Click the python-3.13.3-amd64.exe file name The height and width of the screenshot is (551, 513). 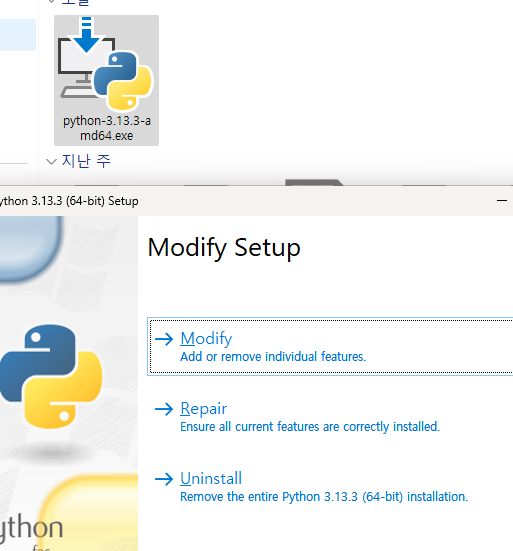(107, 128)
